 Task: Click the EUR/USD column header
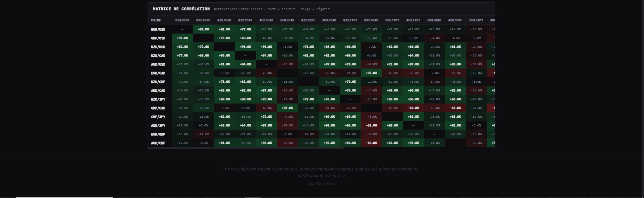click(x=182, y=20)
